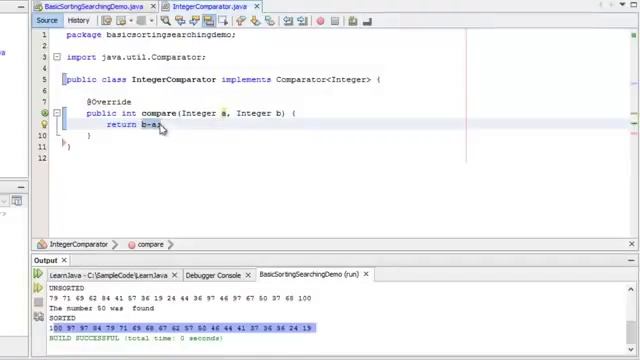Open the editor documents list dropdown arrow

[x=622, y=4]
